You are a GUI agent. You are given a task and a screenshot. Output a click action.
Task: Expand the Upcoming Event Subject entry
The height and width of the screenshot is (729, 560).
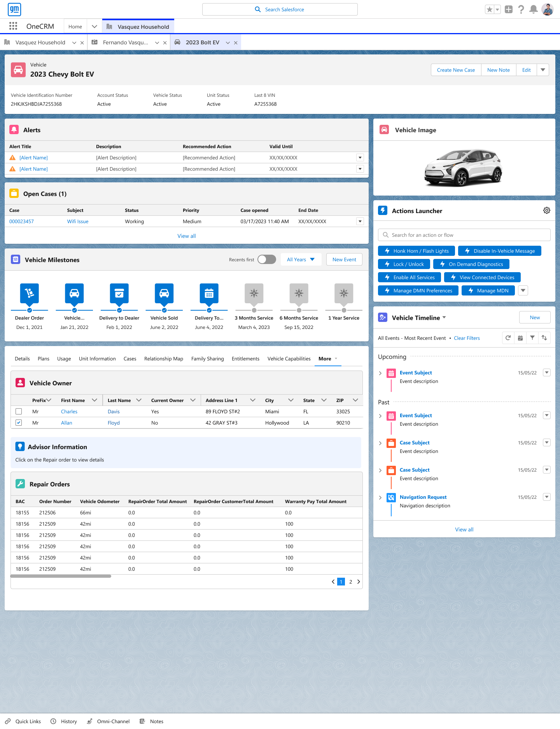point(380,373)
